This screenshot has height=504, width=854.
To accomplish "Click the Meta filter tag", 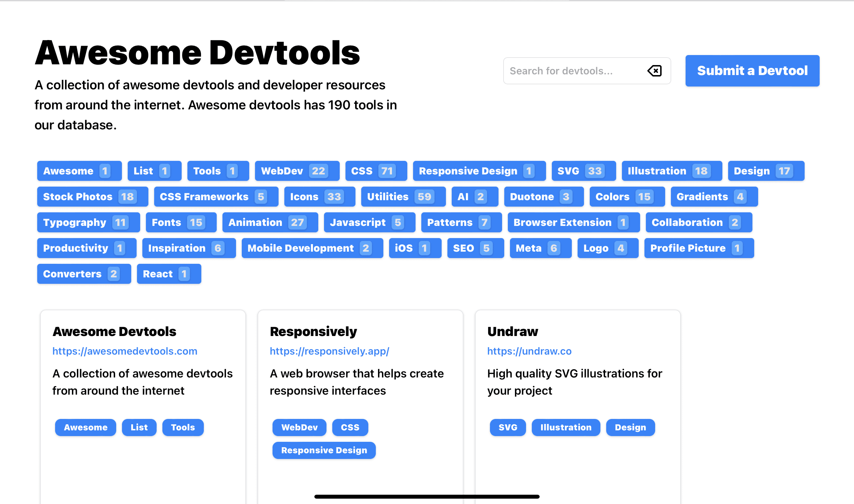I will coord(541,248).
